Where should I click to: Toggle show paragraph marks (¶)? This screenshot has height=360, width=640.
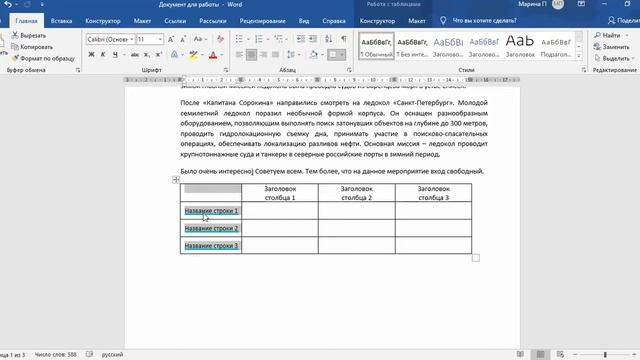(344, 39)
